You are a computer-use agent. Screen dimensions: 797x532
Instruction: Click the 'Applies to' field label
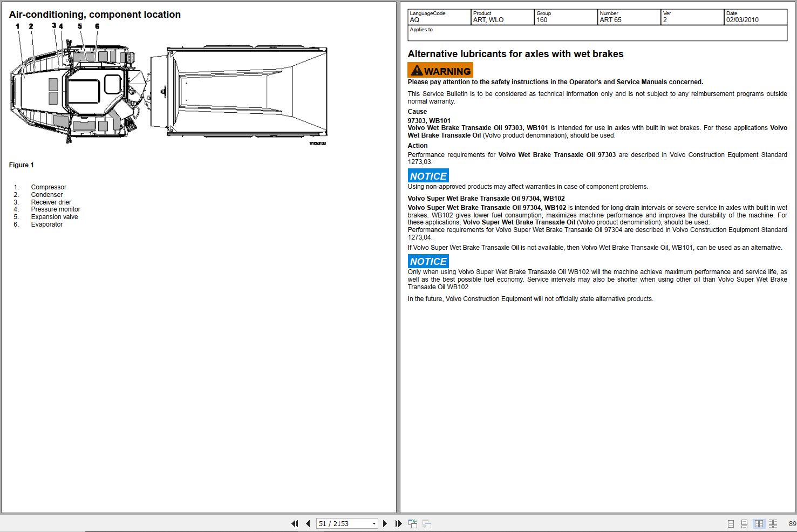[x=421, y=30]
